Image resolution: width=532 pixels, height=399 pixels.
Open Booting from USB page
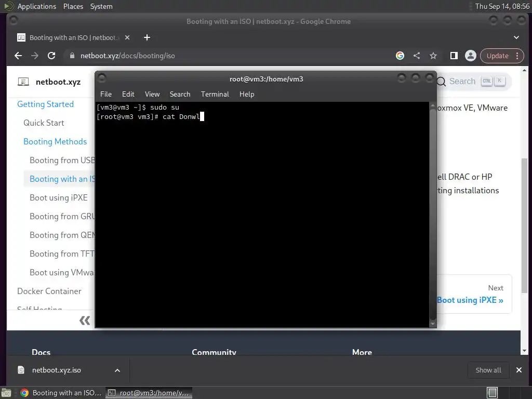pyautogui.click(x=62, y=160)
